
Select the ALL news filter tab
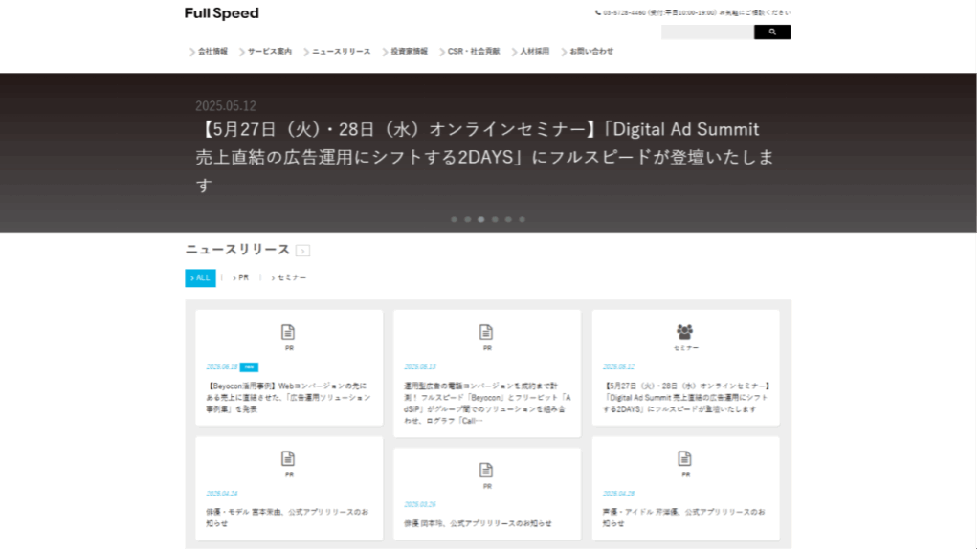click(200, 278)
